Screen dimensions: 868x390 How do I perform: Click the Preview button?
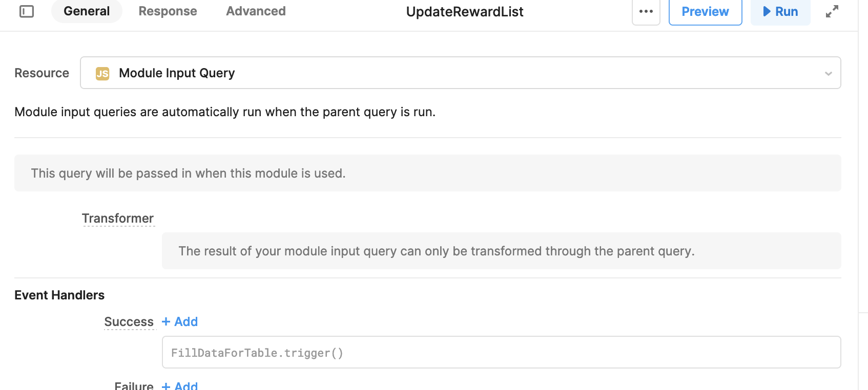point(705,11)
